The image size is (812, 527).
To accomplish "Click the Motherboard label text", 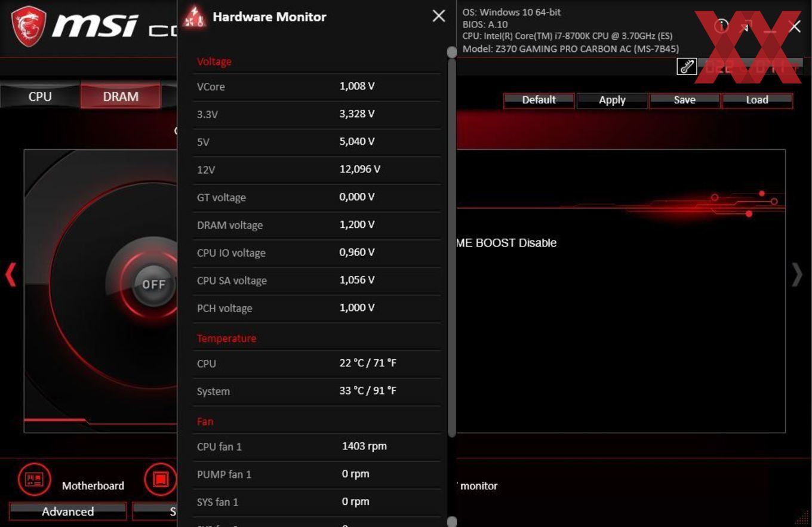I will 93,486.
